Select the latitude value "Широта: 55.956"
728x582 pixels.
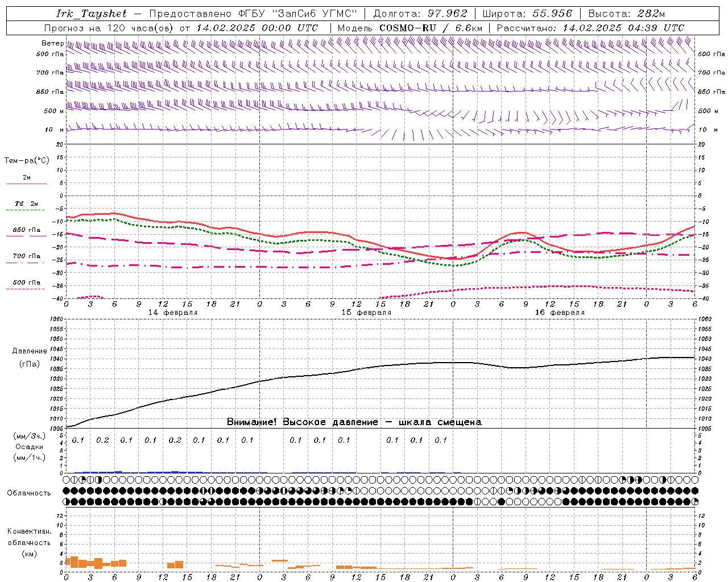click(527, 14)
